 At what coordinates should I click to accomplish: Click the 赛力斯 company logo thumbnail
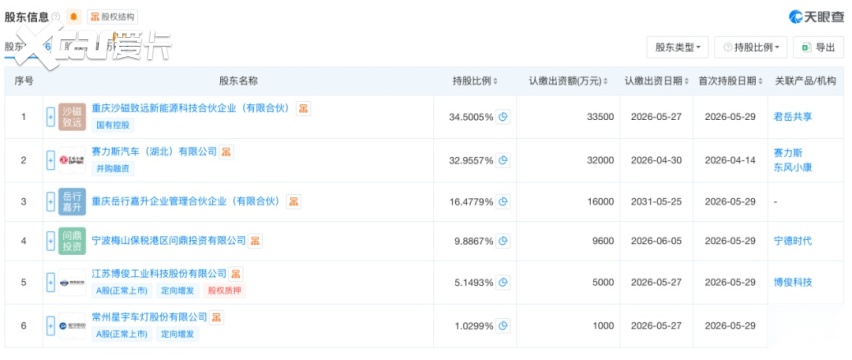tap(72, 160)
